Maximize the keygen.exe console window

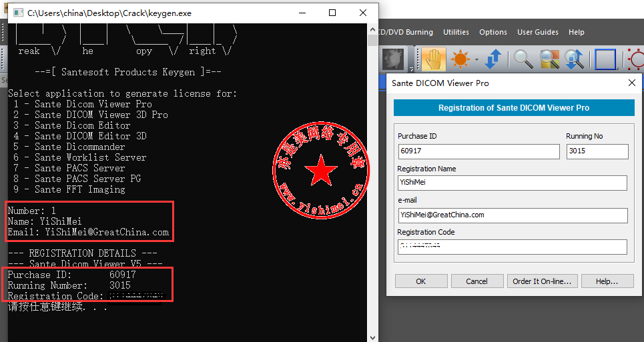(332, 13)
